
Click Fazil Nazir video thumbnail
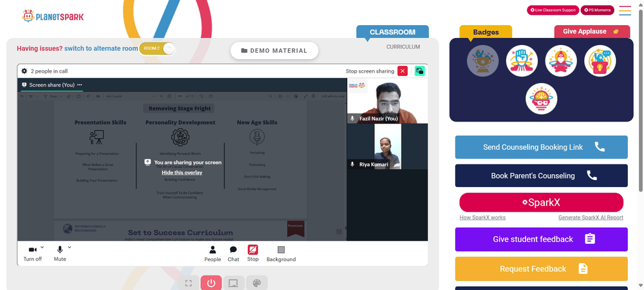387,101
